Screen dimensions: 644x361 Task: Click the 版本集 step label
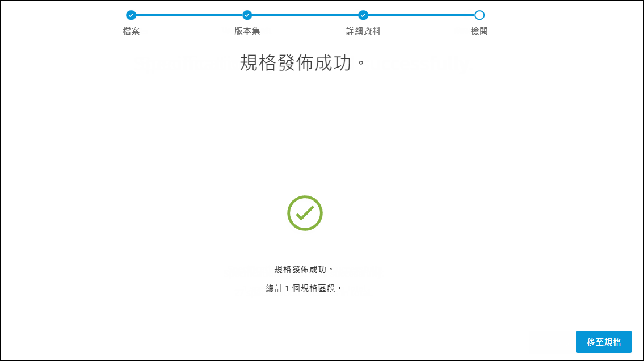[247, 31]
